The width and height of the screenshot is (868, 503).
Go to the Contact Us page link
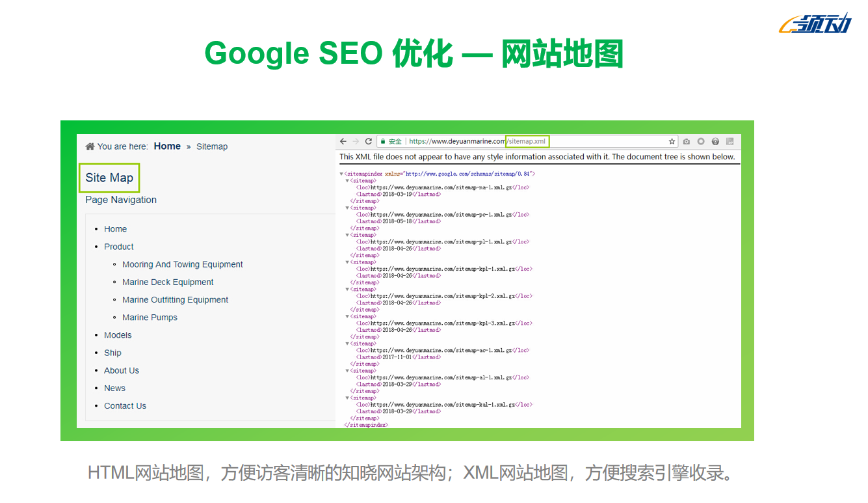pos(125,405)
